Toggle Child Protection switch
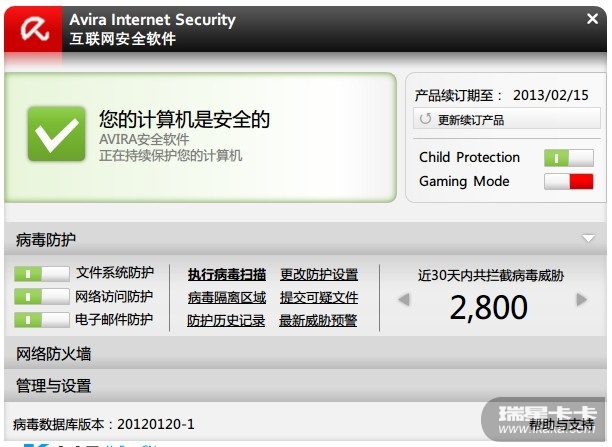 pos(568,157)
